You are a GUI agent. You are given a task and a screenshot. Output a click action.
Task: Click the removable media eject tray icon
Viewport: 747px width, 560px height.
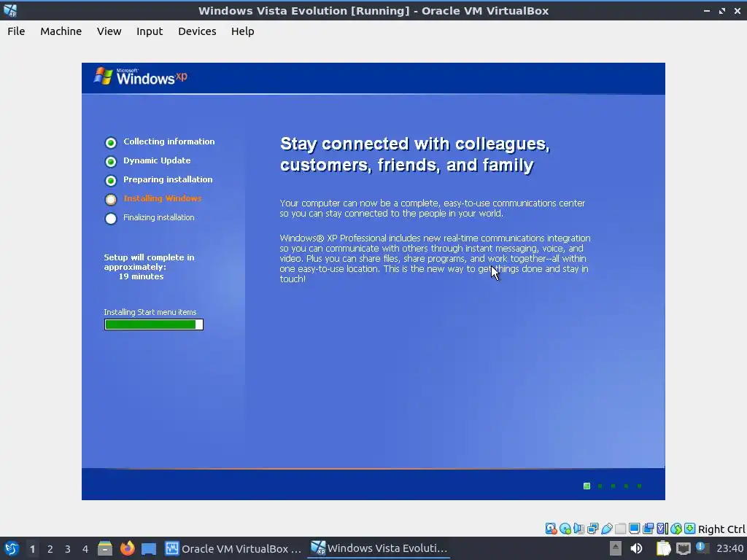(616, 548)
